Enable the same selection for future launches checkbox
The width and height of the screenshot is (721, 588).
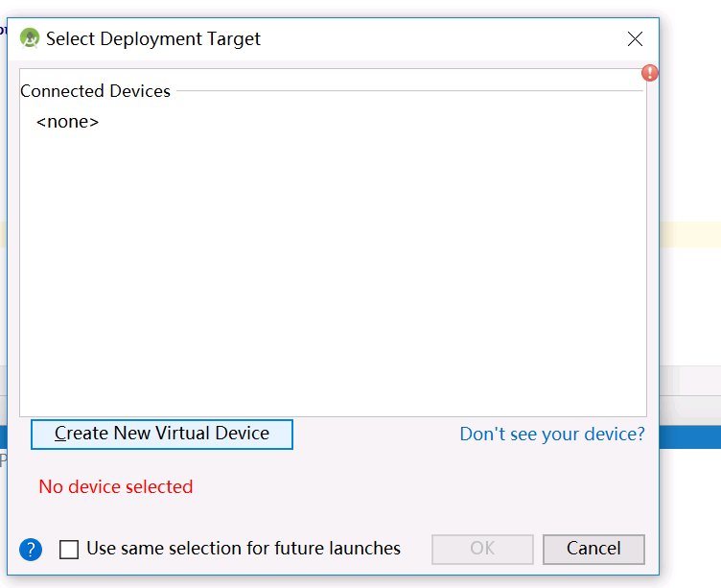click(69, 550)
